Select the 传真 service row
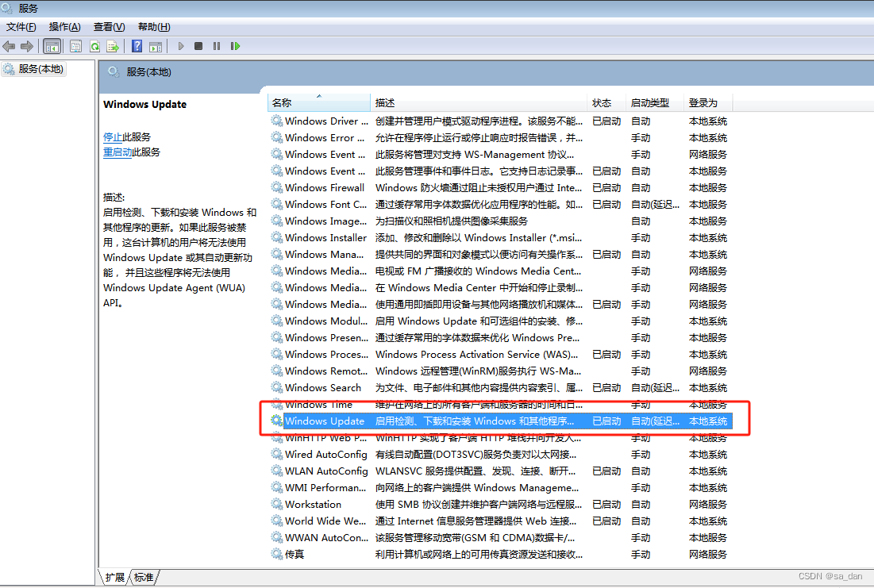This screenshot has height=588, width=874. [x=500, y=554]
